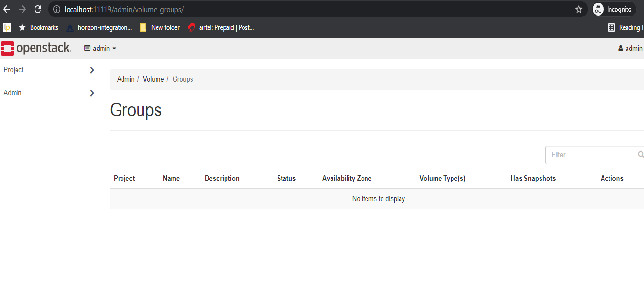The image size is (644, 296).
Task: Open the airtel Prepaid bookmark
Action: pos(221,28)
